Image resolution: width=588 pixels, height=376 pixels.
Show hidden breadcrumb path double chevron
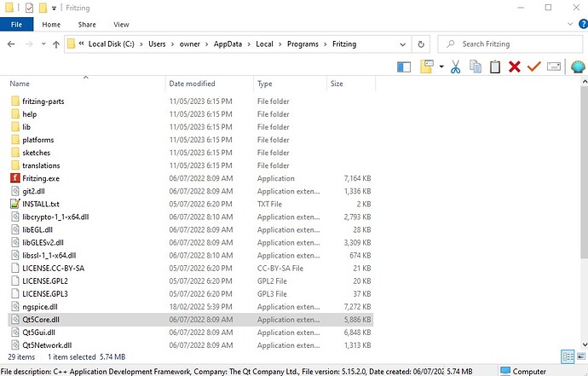[81, 43]
